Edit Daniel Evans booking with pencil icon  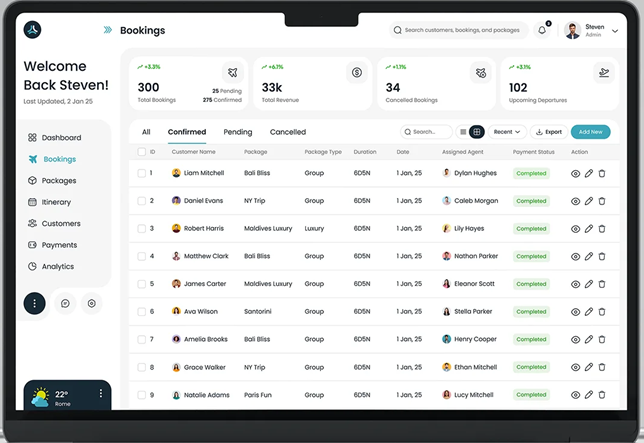pyautogui.click(x=589, y=201)
